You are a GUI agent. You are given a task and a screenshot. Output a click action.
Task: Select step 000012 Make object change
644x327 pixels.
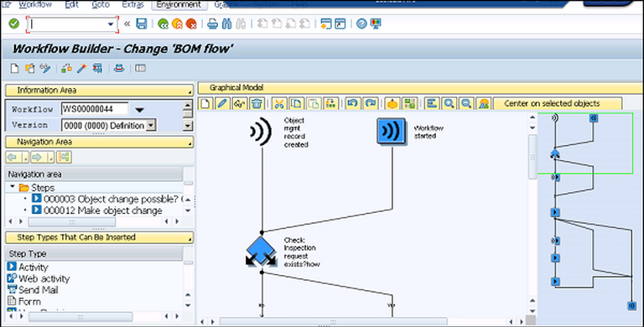(x=102, y=210)
